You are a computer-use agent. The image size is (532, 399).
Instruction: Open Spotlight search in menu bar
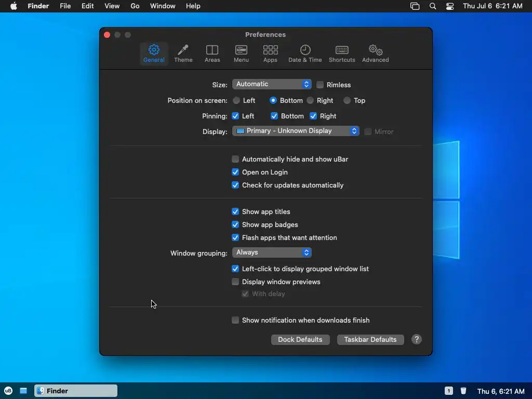[x=433, y=6]
